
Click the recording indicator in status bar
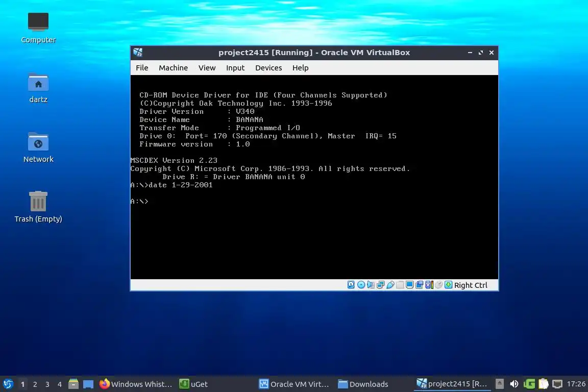419,285
